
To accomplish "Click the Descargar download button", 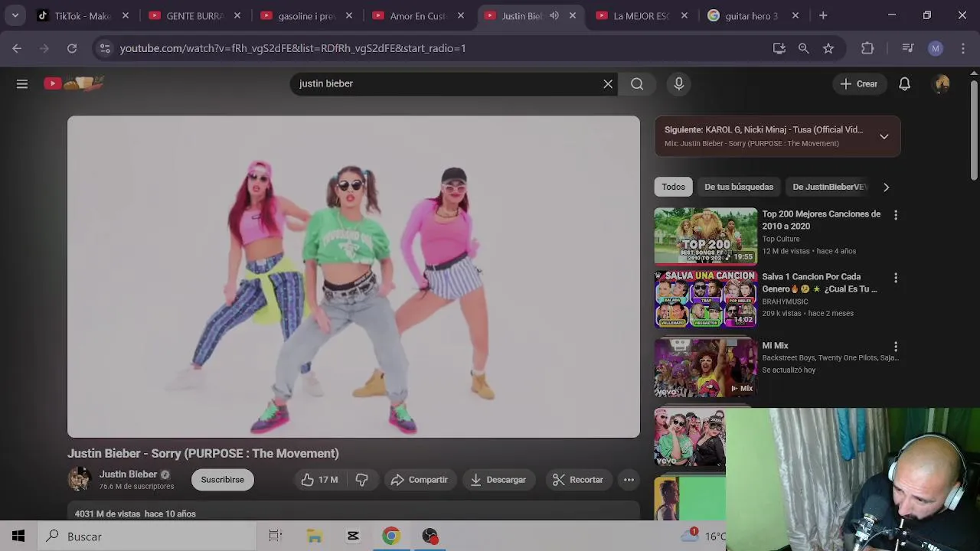I will (498, 480).
